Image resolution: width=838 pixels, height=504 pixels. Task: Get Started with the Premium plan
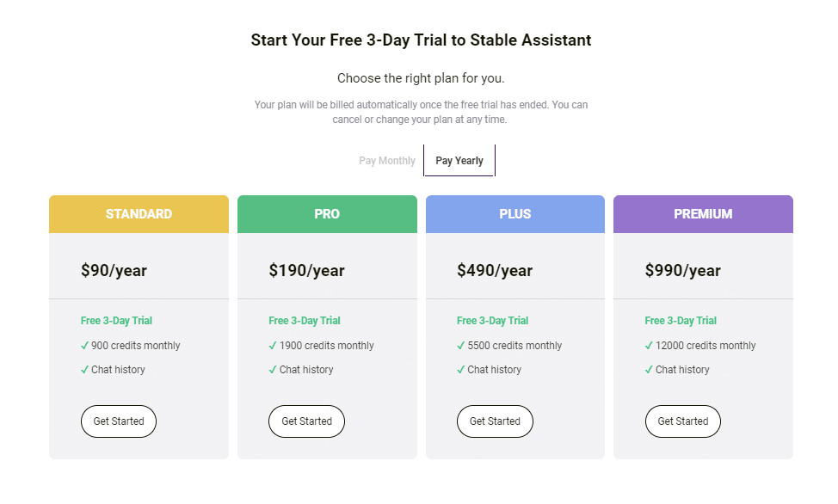click(682, 421)
